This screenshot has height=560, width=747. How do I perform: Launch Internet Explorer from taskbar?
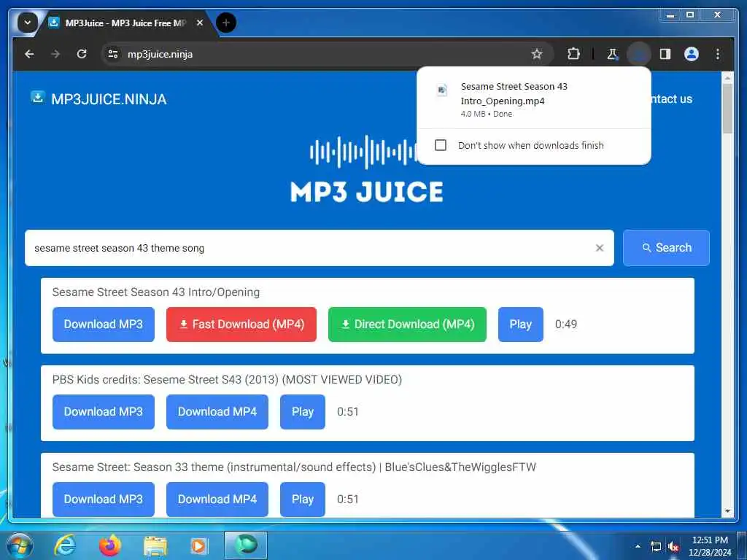click(64, 545)
